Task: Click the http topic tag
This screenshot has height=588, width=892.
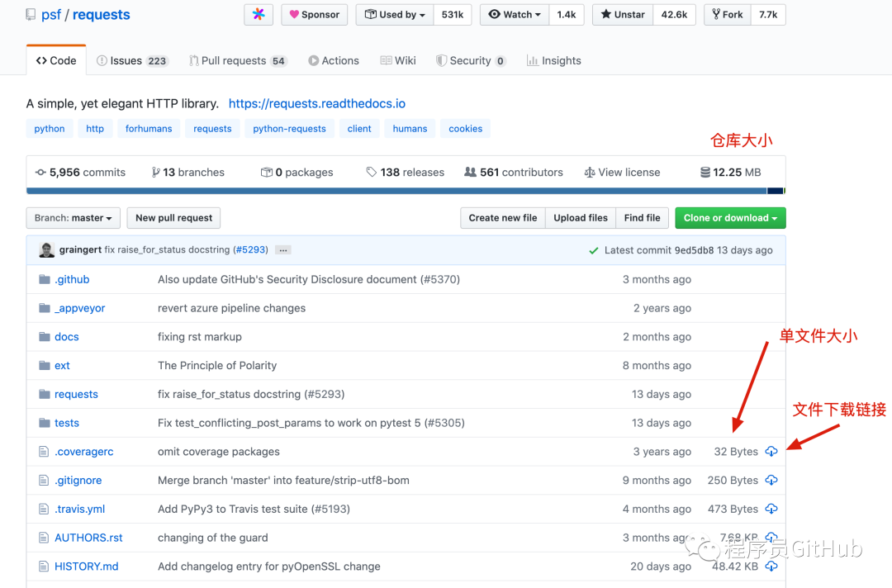Action: tap(95, 129)
